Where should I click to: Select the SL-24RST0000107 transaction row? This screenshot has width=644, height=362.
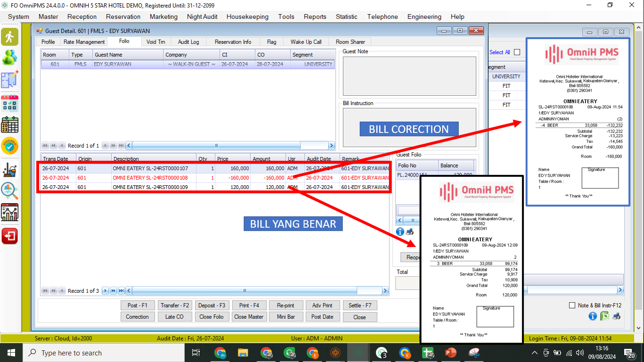pos(215,168)
